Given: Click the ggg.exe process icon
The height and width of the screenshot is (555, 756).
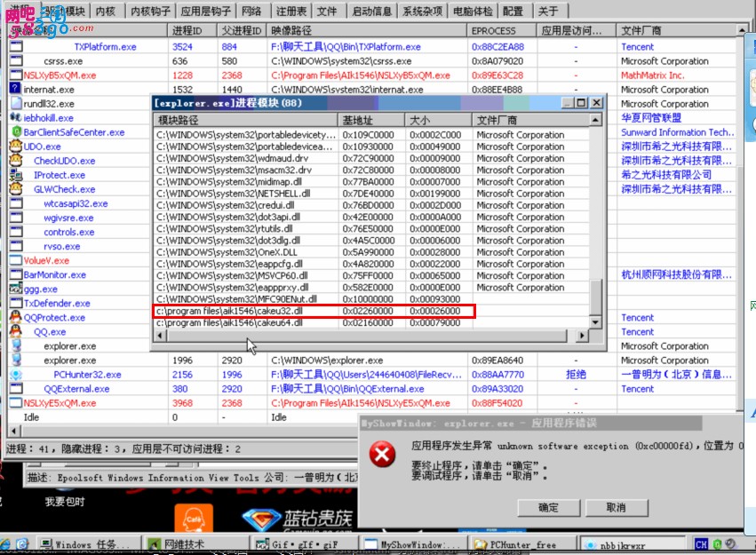Looking at the screenshot, I should point(16,289).
